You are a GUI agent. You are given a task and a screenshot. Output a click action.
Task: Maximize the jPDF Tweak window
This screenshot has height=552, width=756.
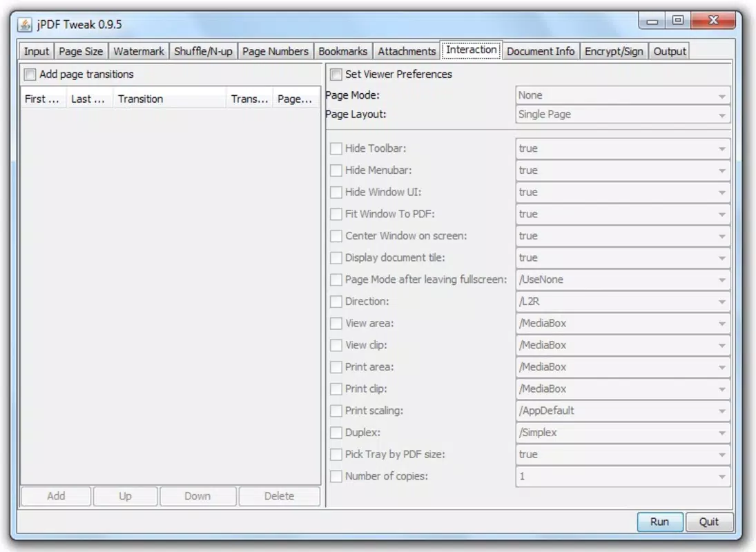[678, 20]
